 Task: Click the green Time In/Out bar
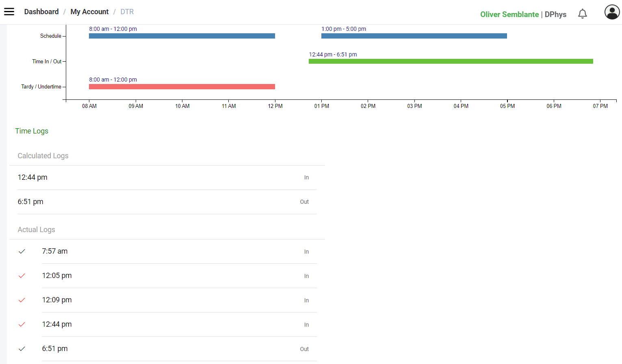(451, 61)
